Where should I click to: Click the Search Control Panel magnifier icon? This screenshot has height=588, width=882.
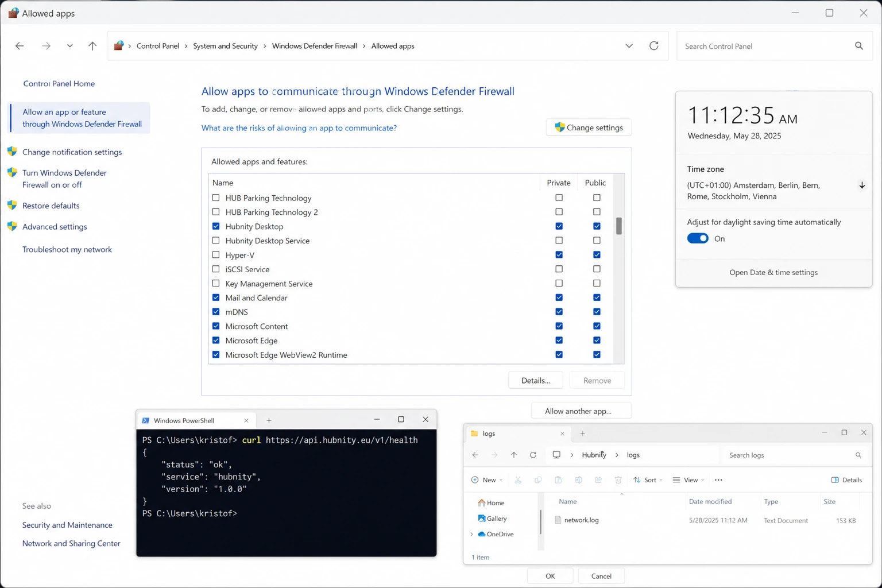[x=859, y=46]
